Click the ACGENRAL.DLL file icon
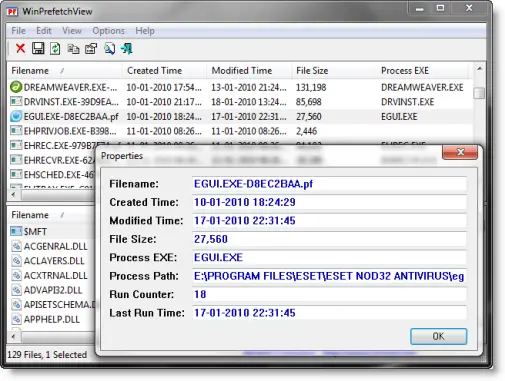The height and width of the screenshot is (381, 505). tap(16, 246)
